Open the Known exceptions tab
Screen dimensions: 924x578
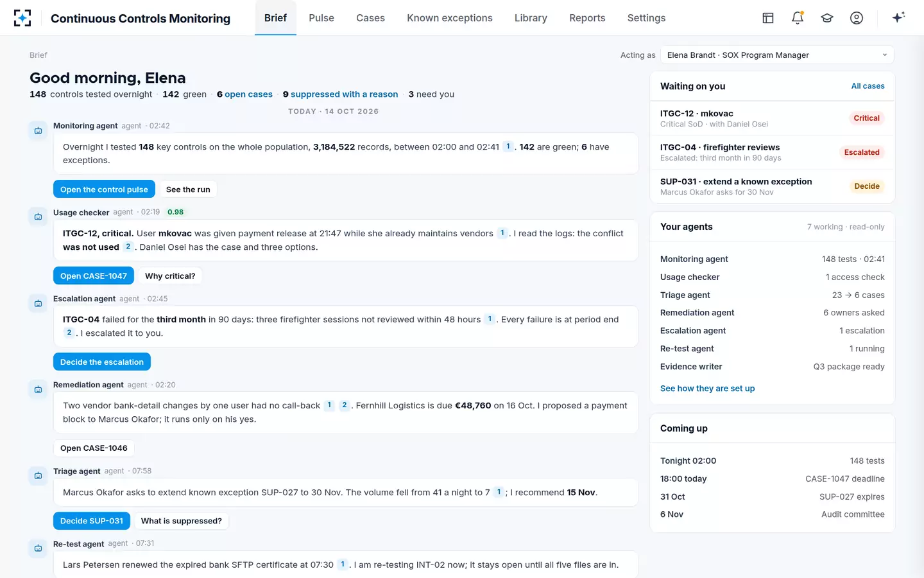click(450, 18)
